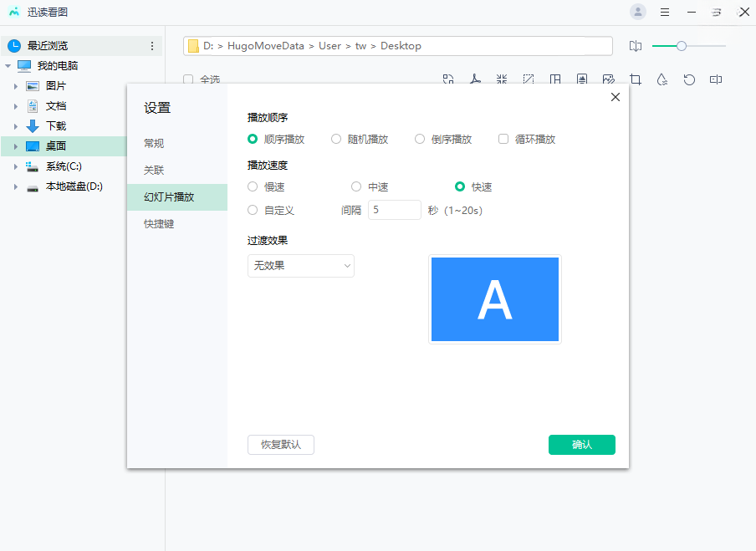The image size is (756, 551).
Task: Click the 本地磁盘(D:) drive icon
Action: click(x=33, y=188)
